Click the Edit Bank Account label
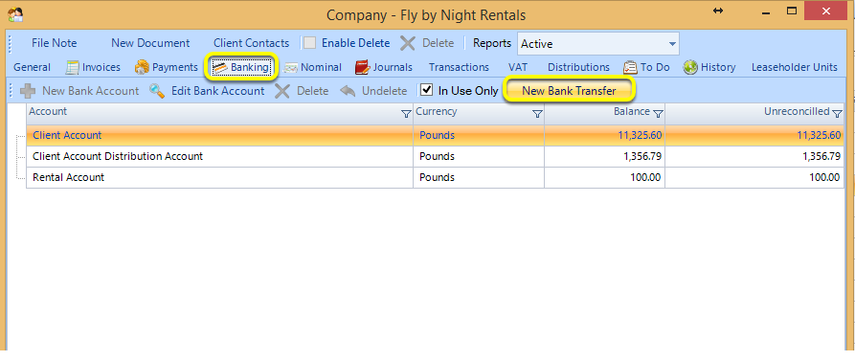The image size is (855, 361). pyautogui.click(x=218, y=91)
